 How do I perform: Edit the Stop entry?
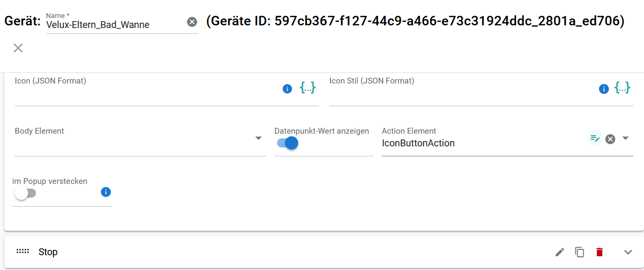560,252
